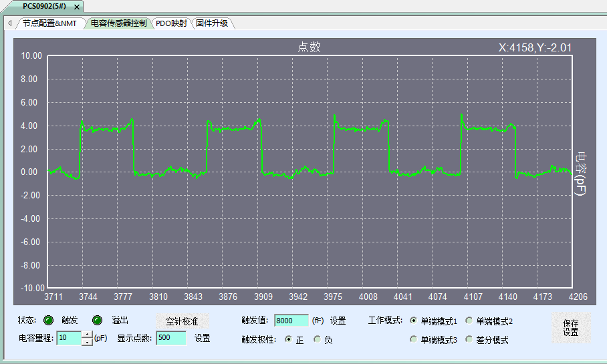Screen dimensions: 607x364
Task: Click the 点数 chart title
Action: [309, 47]
